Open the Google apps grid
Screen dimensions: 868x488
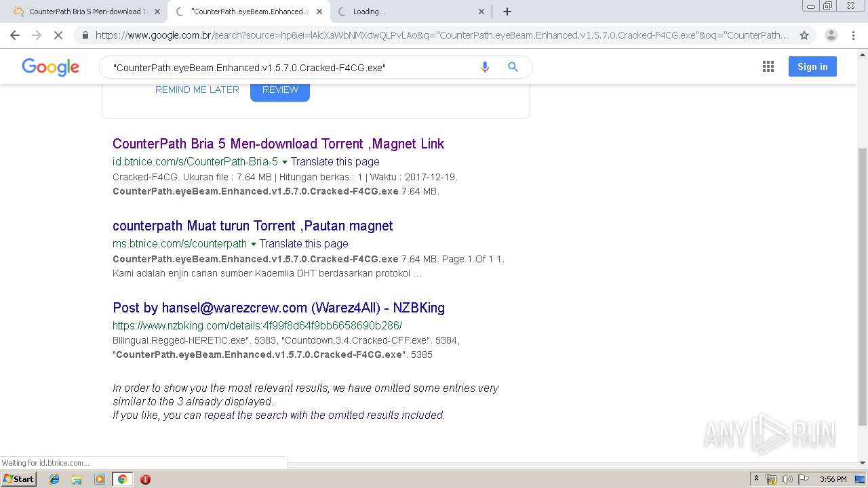pos(768,66)
